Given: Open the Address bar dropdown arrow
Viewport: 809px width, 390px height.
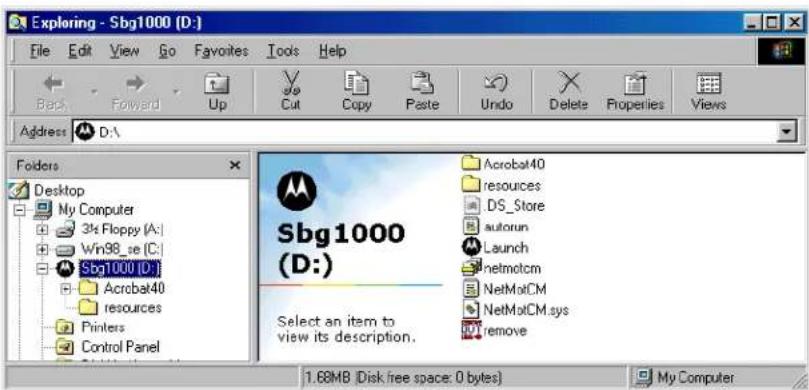Looking at the screenshot, I should click(x=786, y=132).
